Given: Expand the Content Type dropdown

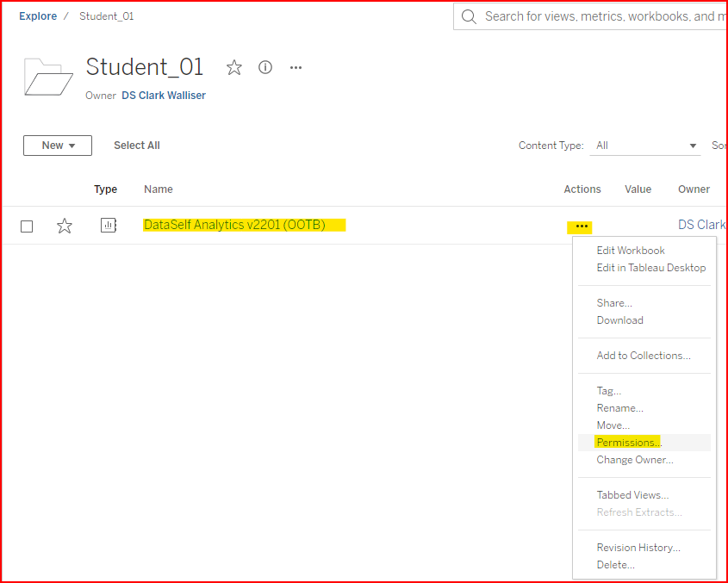Looking at the screenshot, I should coord(646,146).
